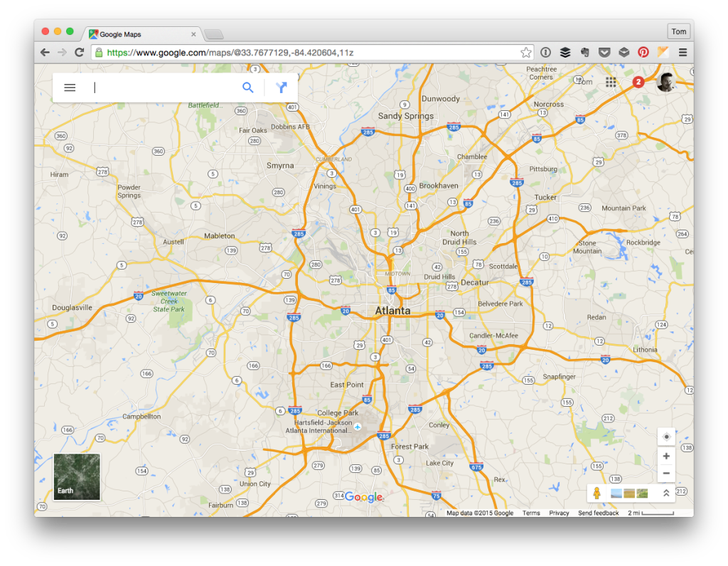Open the directions icon beside search

[282, 87]
